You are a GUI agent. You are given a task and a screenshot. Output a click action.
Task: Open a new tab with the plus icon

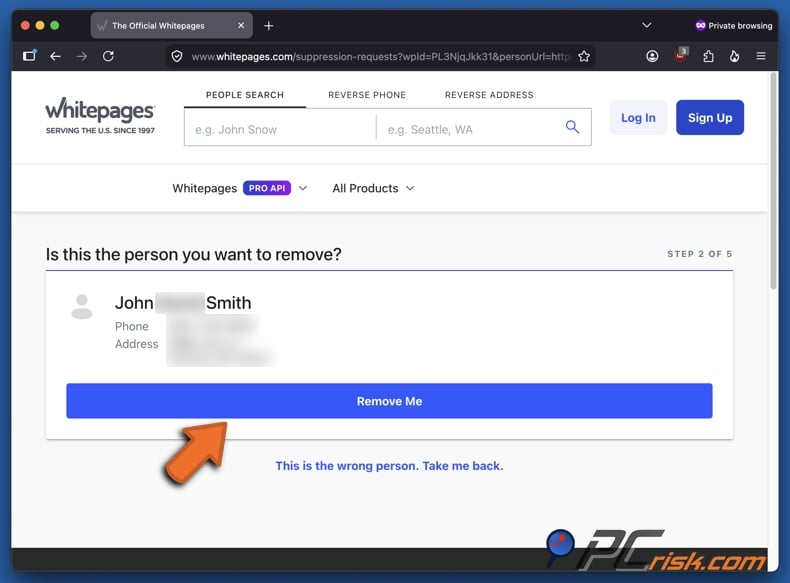269,26
